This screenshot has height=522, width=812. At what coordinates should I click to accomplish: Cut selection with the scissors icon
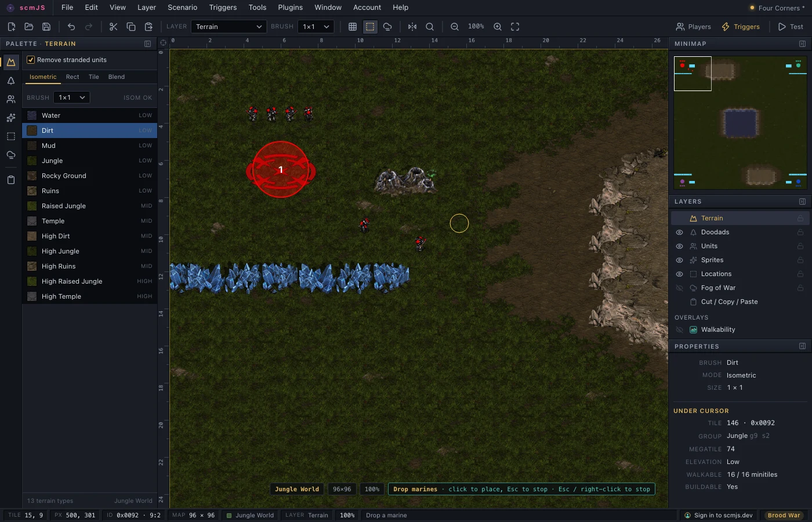pyautogui.click(x=113, y=27)
